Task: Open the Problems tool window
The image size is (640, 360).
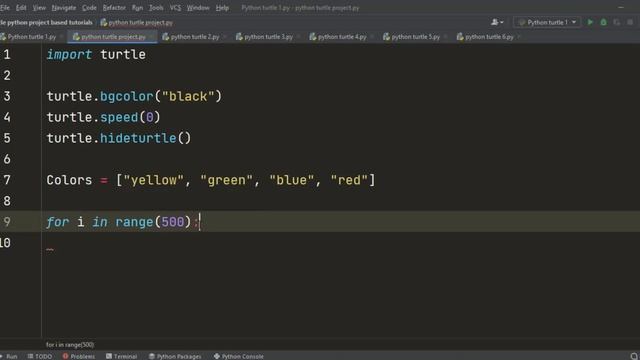Action: (79, 356)
